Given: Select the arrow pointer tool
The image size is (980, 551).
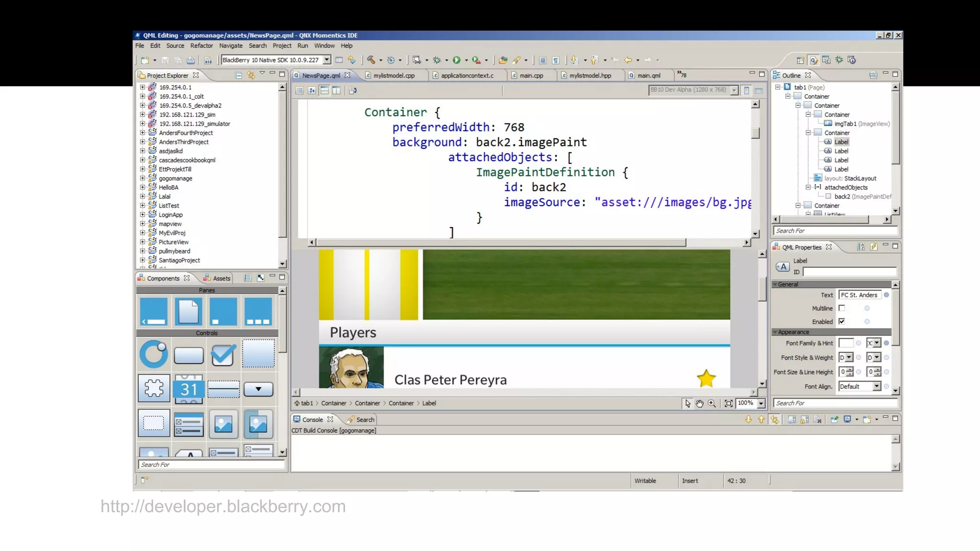Looking at the screenshot, I should tap(688, 403).
